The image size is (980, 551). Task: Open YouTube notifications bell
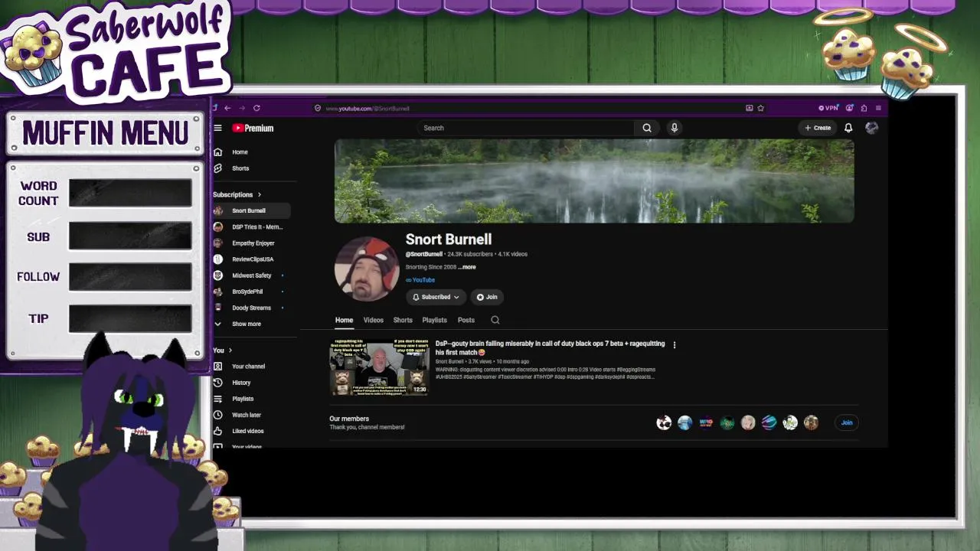click(x=848, y=128)
